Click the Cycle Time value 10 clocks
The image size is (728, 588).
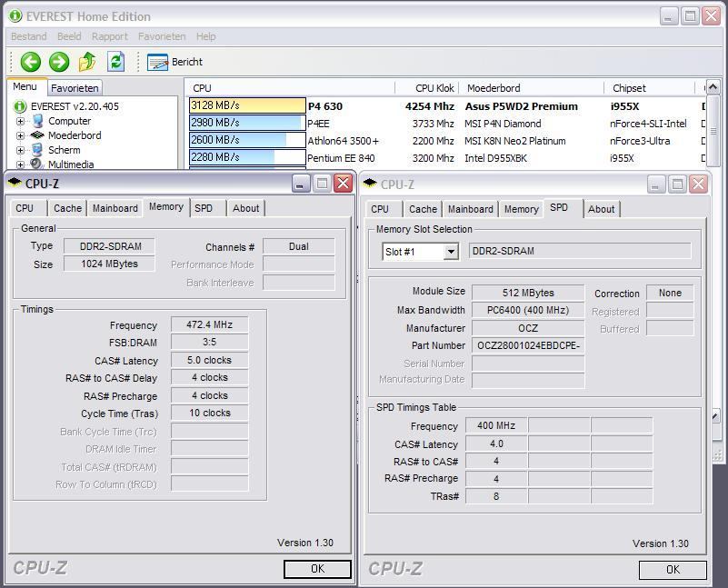click(x=209, y=413)
